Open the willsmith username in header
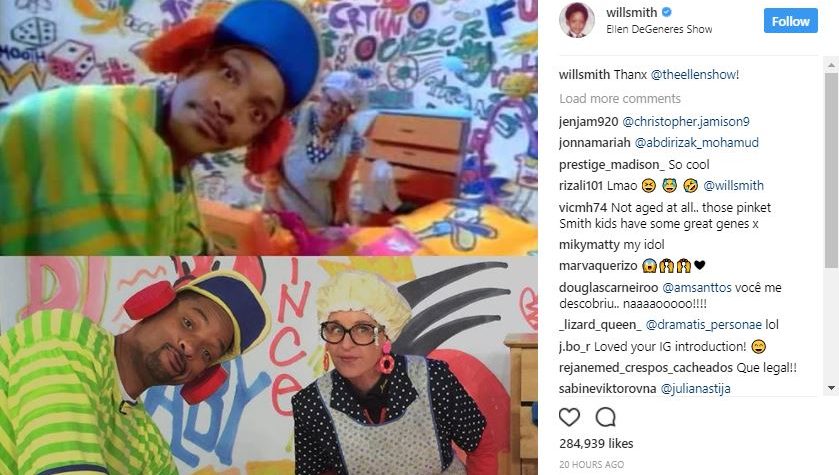Screen dimensions: 839x475 click(x=631, y=12)
